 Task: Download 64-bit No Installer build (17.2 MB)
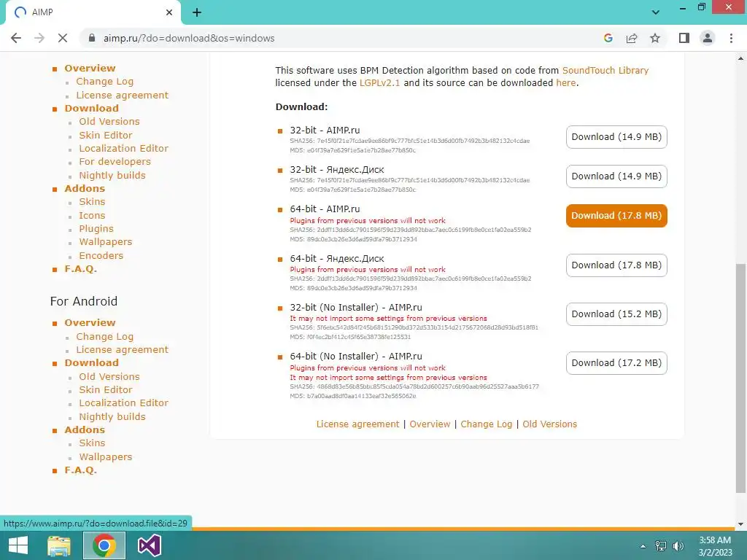[616, 363]
